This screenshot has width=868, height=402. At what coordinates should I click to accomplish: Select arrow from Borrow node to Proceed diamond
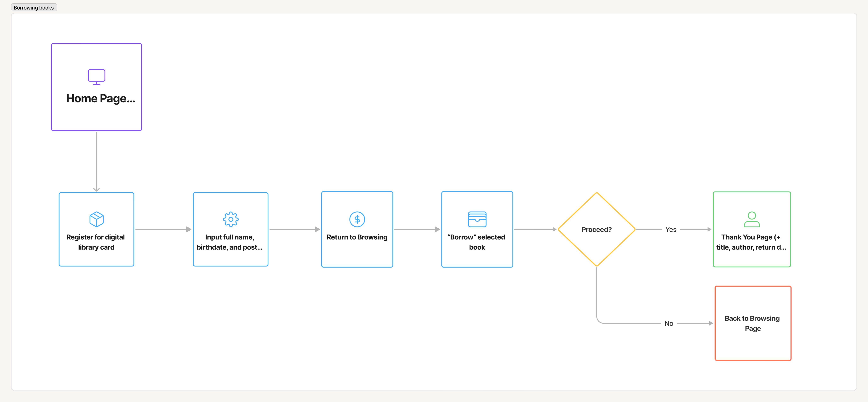534,229
